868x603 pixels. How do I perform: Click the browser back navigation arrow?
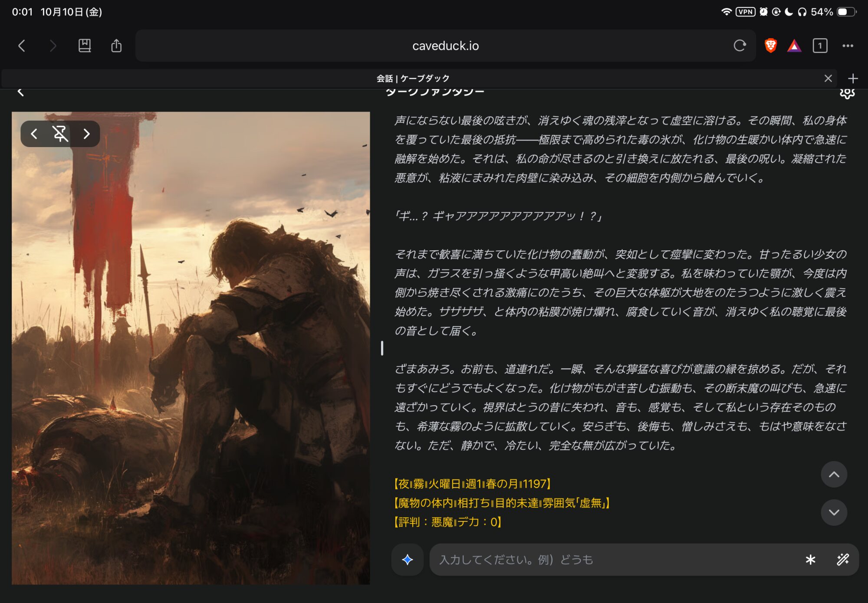(22, 46)
